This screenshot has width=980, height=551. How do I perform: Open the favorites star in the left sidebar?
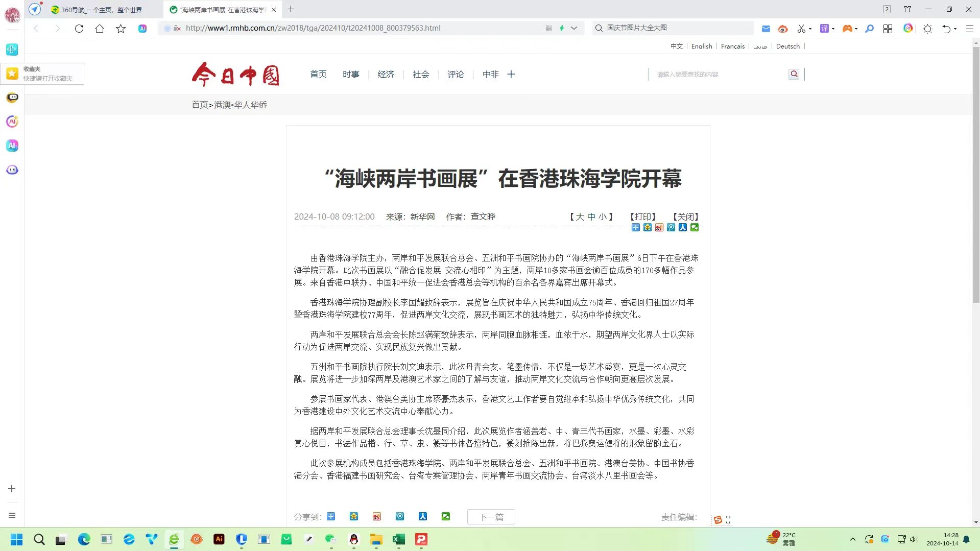pos(12,74)
